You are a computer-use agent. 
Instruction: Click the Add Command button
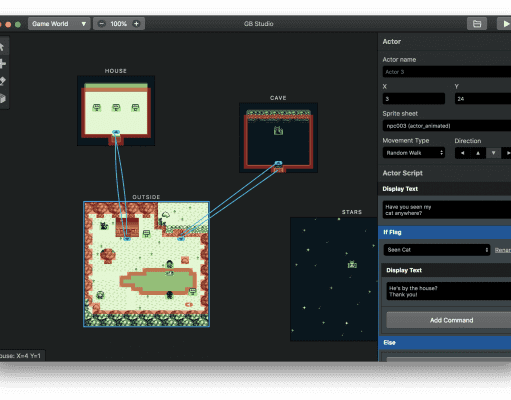click(449, 320)
